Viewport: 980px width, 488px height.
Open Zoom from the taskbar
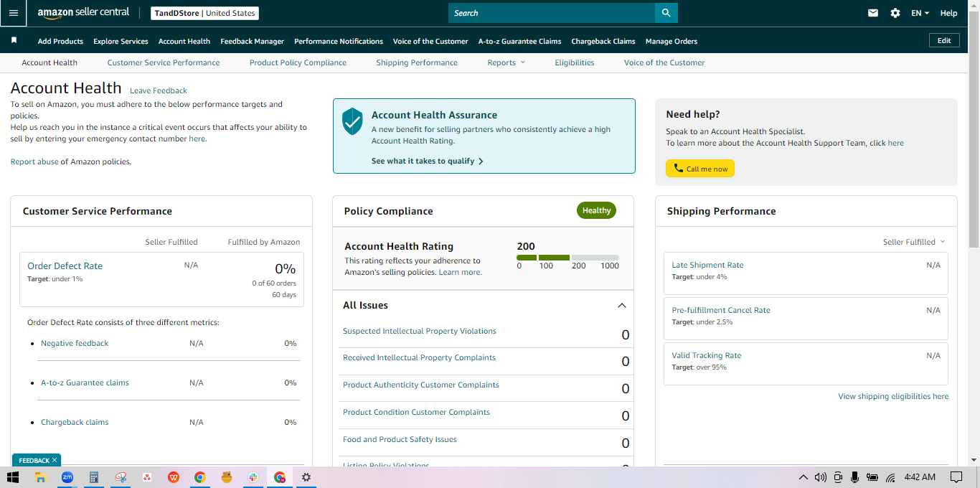(x=67, y=477)
